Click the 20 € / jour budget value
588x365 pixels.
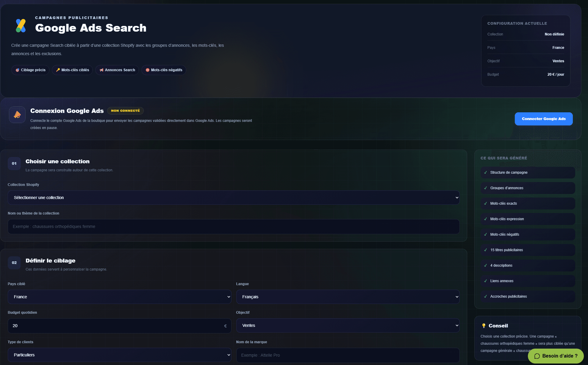coord(556,74)
